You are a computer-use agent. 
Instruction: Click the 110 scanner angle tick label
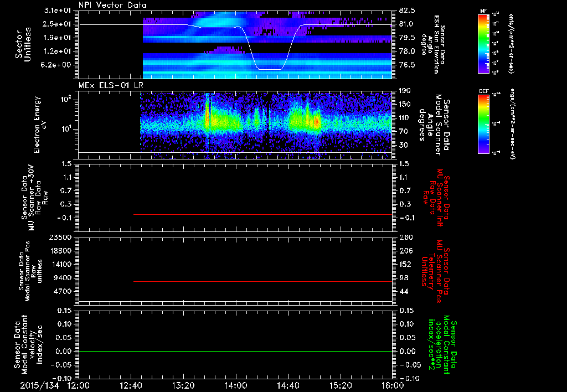405,118
